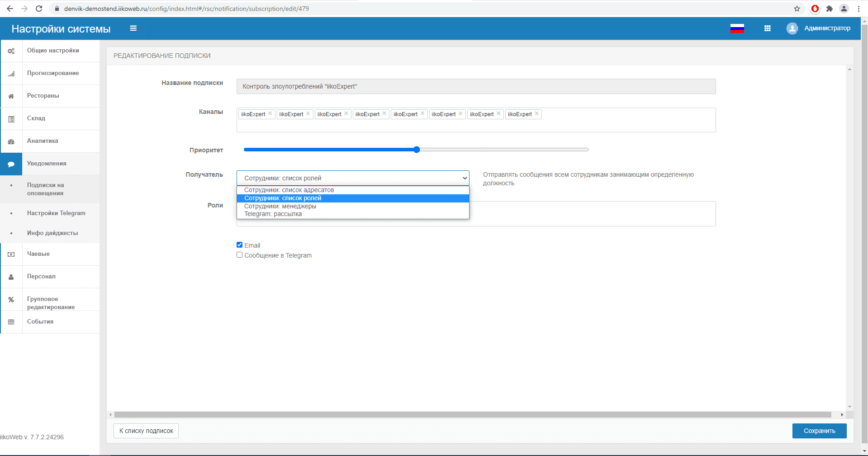
Task: Toggle the Email checkbox
Action: coord(240,245)
